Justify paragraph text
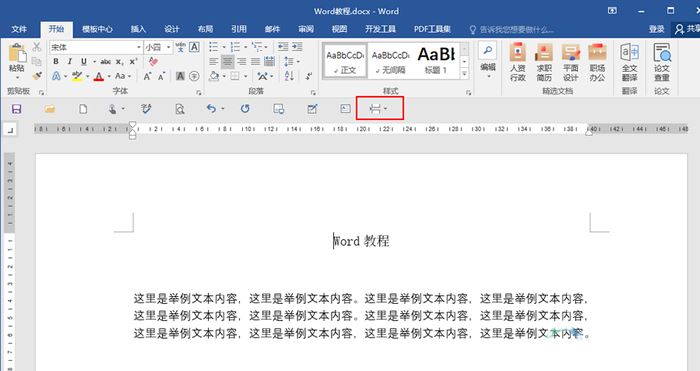Image resolution: width=700 pixels, height=371 pixels. [255, 62]
